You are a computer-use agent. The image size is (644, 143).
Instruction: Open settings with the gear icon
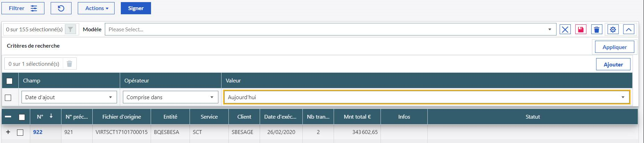613,30
